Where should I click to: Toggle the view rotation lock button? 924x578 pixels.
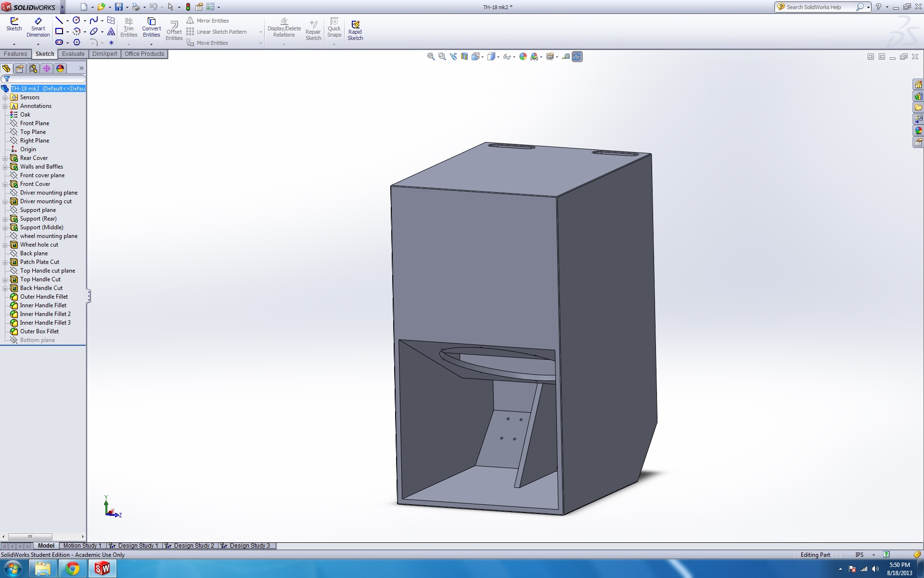tap(577, 56)
